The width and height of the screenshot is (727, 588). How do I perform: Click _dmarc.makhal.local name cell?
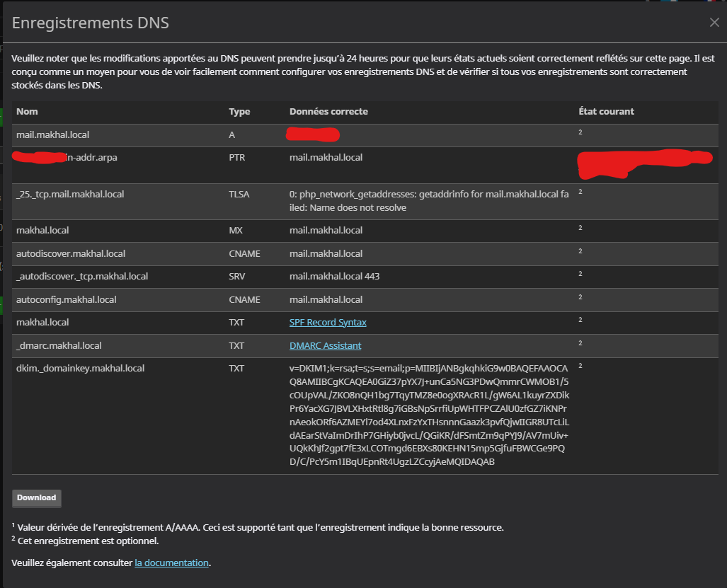(59, 346)
